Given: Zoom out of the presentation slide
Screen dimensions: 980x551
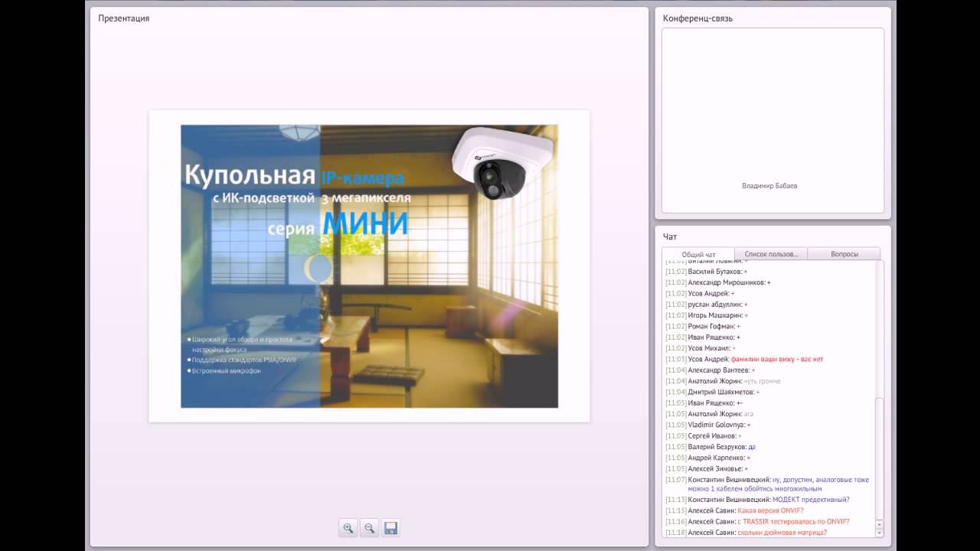Looking at the screenshot, I should tap(369, 528).
